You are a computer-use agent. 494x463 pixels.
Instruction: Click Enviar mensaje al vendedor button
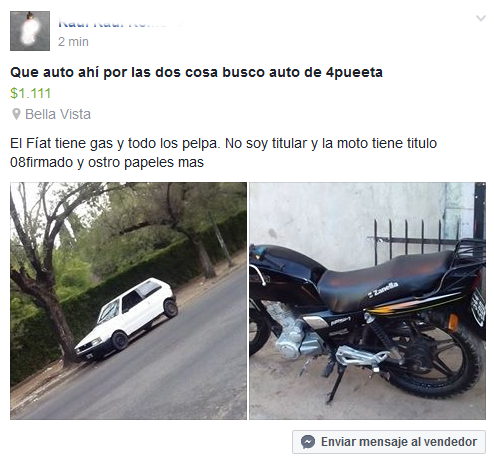coord(389,442)
